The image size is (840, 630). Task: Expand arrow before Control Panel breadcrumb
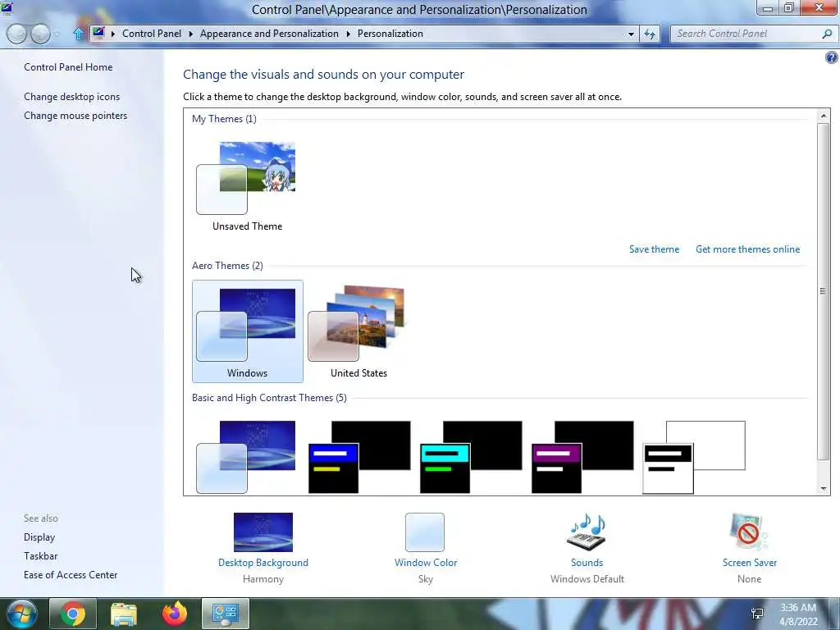click(x=113, y=34)
